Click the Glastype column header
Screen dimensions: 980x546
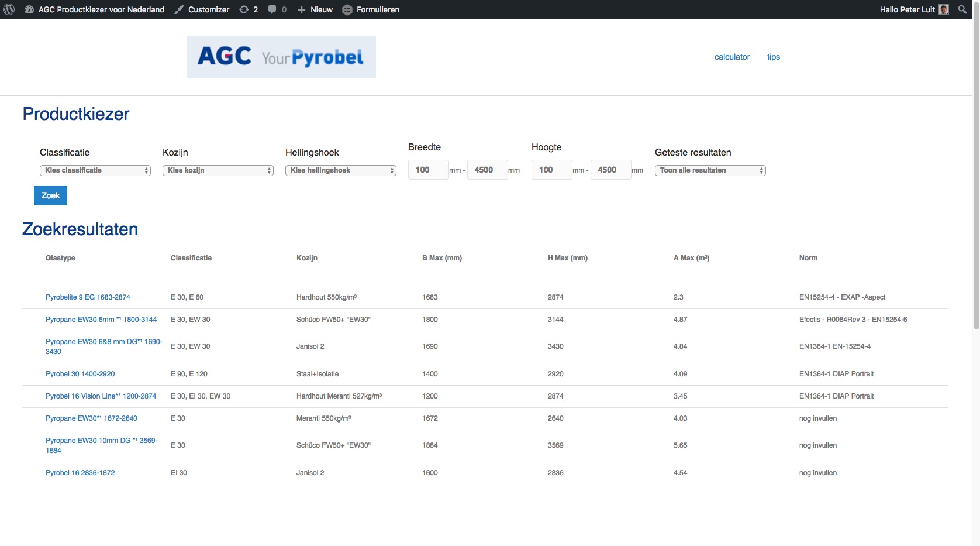point(60,258)
